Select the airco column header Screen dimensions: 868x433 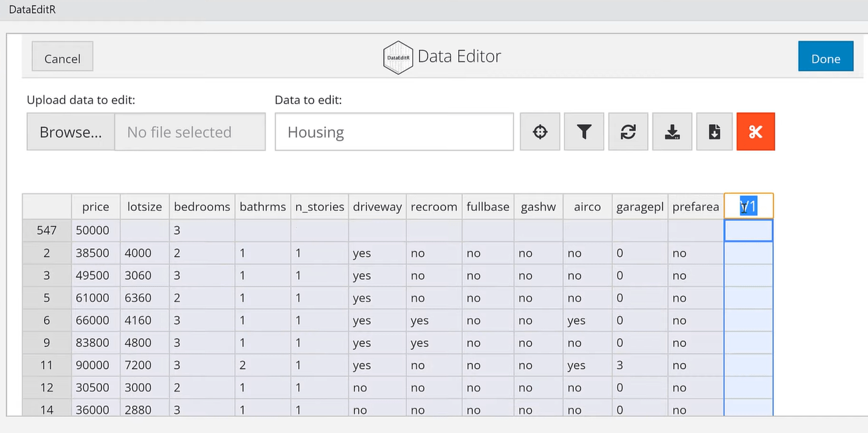[588, 207]
